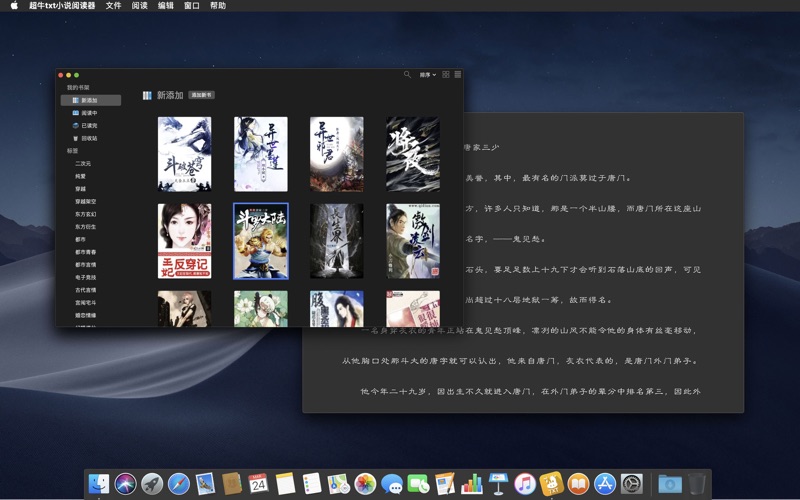
Task: Filter by 电子竞技 tag
Action: [x=86, y=278]
